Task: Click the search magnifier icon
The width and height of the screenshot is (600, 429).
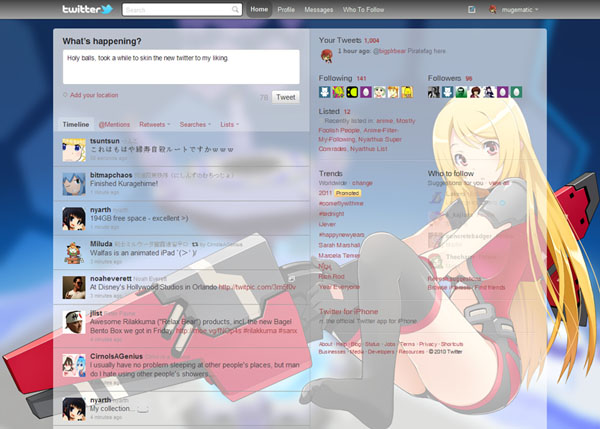Action: coord(235,10)
